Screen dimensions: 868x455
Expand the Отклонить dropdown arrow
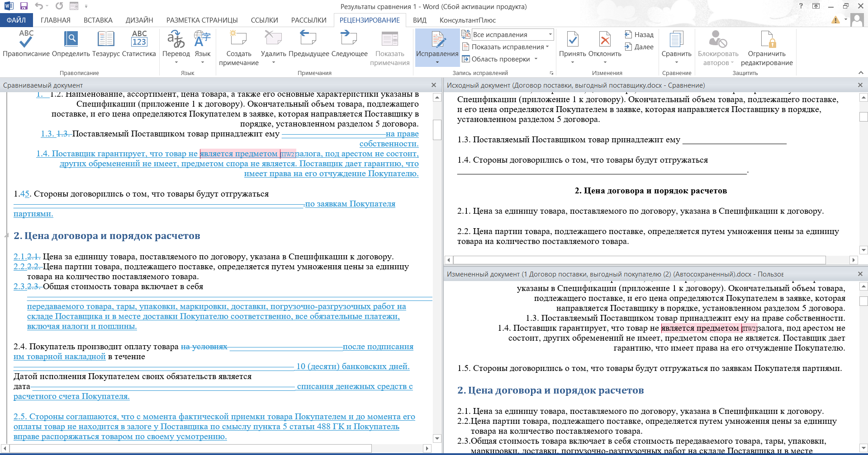click(605, 63)
